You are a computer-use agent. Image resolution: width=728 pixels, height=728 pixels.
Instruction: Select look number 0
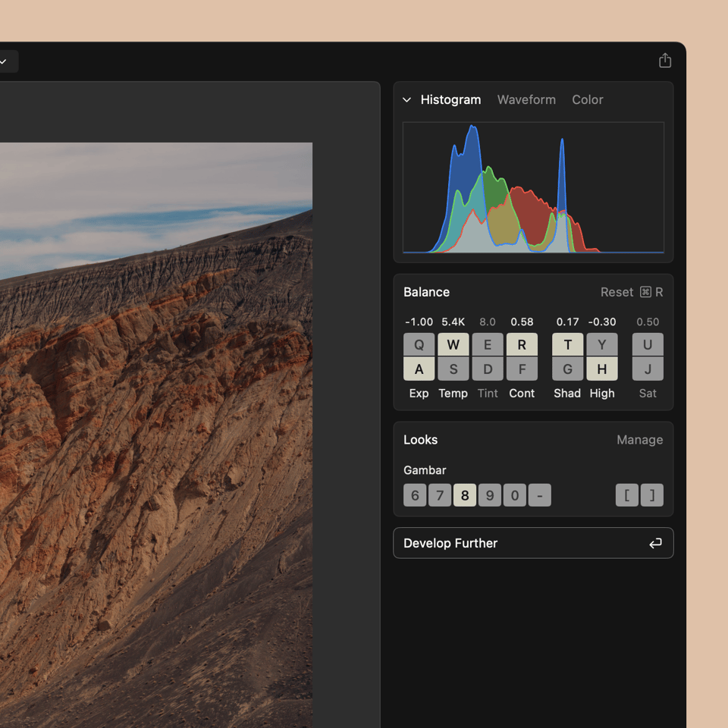coord(515,495)
